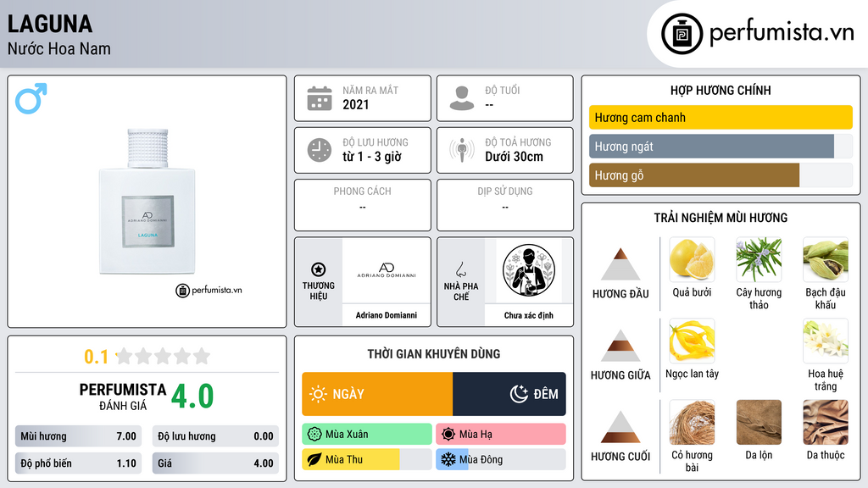Click the green 4.0 Perfumista rating

192,396
